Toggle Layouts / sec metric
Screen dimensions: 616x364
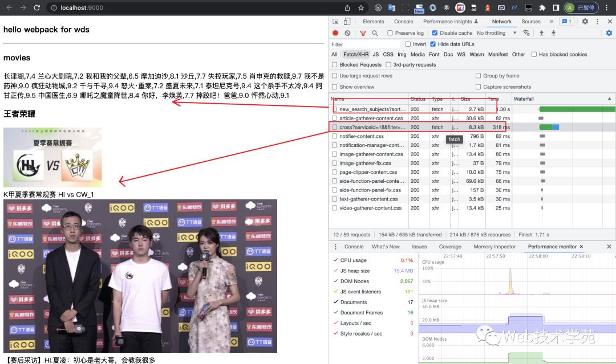click(x=335, y=323)
